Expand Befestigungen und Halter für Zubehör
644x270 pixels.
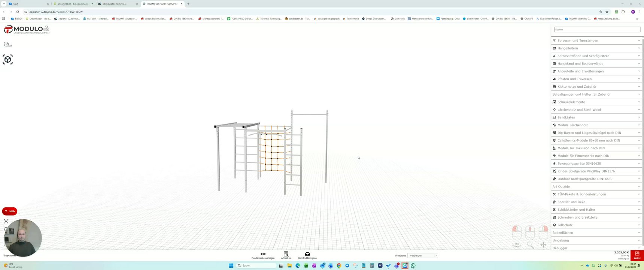[596, 94]
